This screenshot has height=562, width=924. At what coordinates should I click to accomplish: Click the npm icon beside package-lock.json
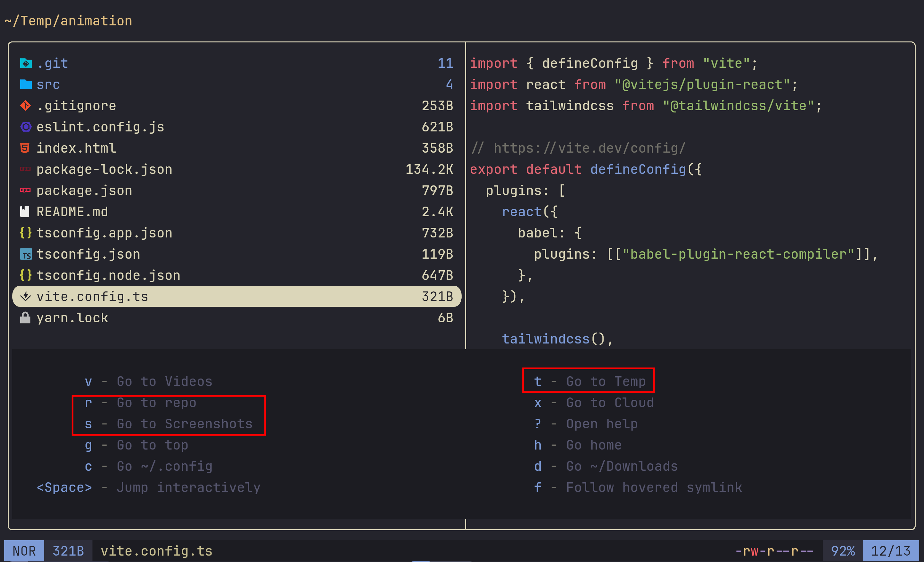[x=25, y=169]
